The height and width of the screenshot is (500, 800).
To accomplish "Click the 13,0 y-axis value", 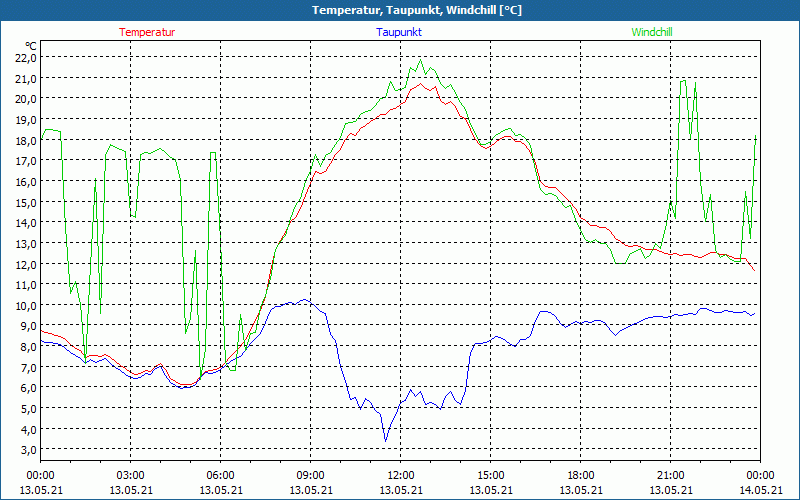I will [26, 243].
